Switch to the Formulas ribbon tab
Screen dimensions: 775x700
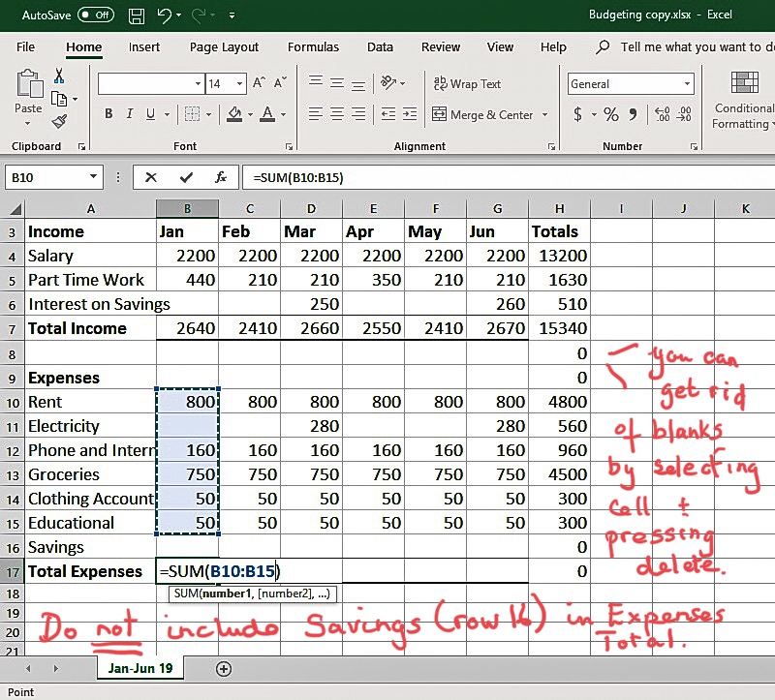tap(313, 46)
